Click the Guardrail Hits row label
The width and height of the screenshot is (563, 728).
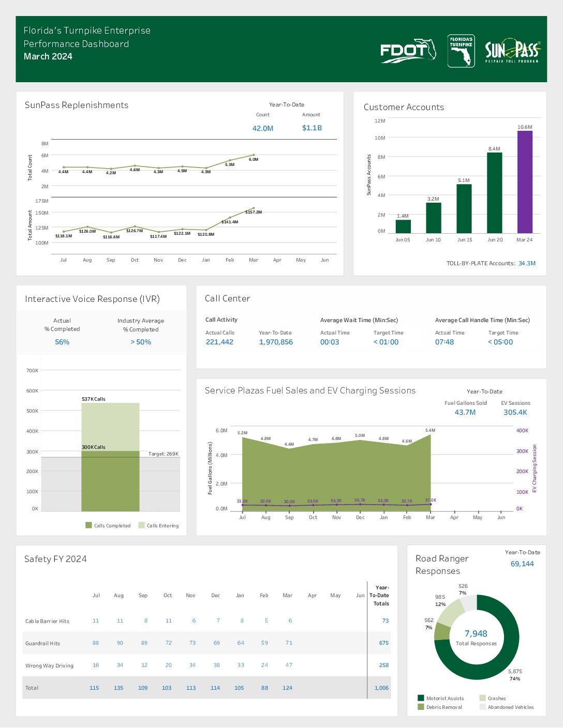coord(42,643)
